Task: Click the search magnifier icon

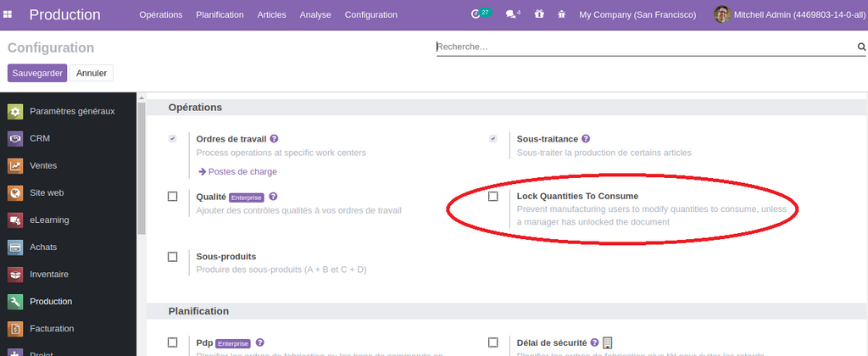Action: (861, 47)
